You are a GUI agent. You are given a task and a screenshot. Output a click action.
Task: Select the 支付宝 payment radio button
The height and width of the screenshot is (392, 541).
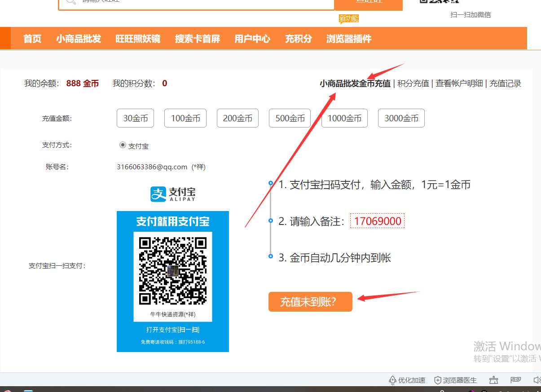point(123,145)
